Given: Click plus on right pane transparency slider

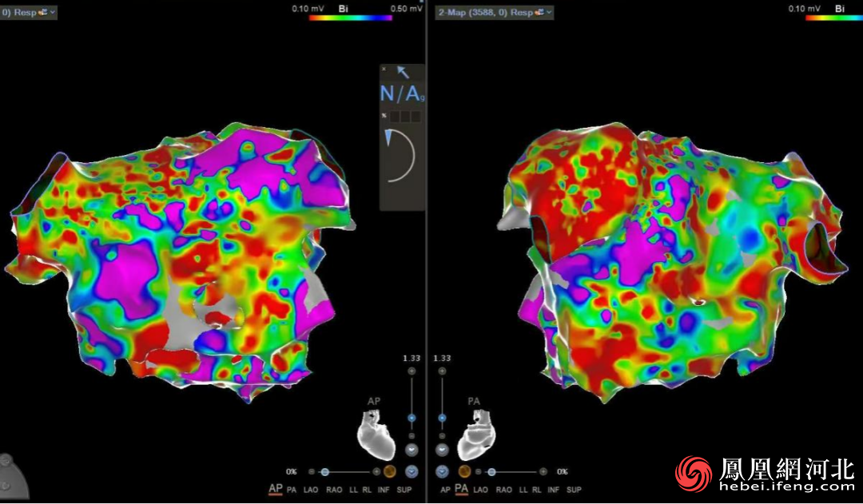Looking at the screenshot, I should (x=543, y=472).
